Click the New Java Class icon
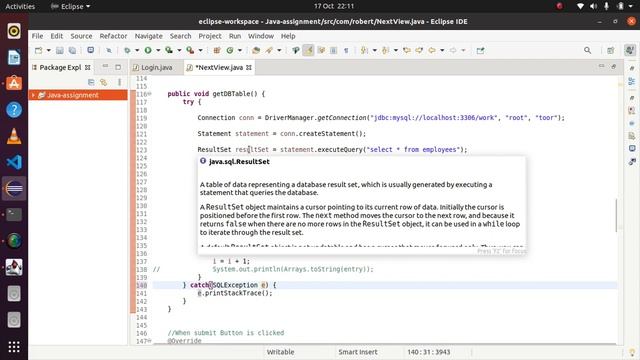Viewport: 640px width, 360px height. [230, 50]
